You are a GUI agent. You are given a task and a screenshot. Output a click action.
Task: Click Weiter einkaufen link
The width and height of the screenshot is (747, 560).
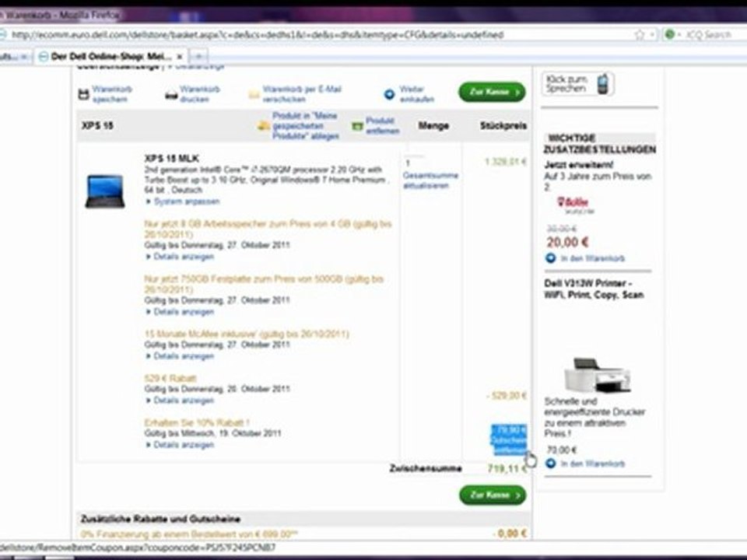416,94
